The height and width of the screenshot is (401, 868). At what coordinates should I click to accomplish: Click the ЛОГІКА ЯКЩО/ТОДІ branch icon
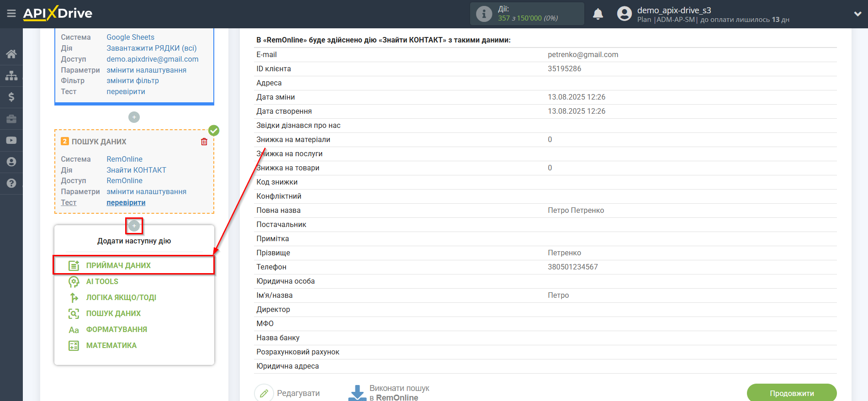(x=74, y=298)
